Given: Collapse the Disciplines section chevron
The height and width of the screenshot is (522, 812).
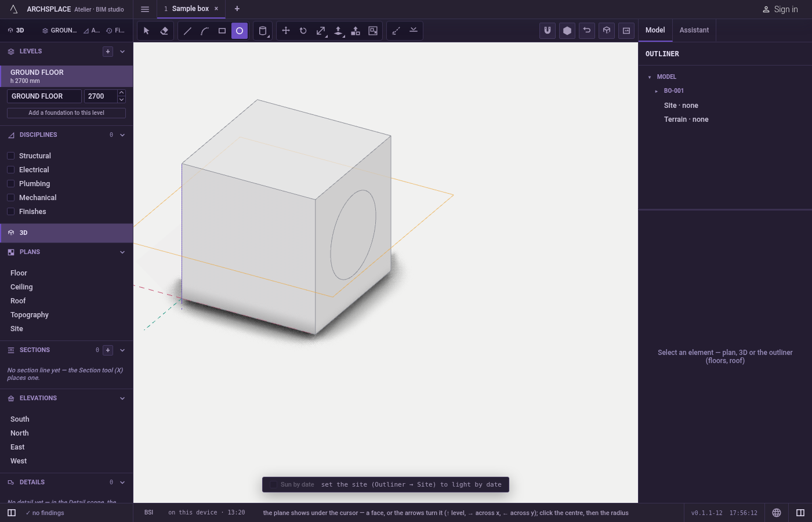Looking at the screenshot, I should (x=122, y=135).
